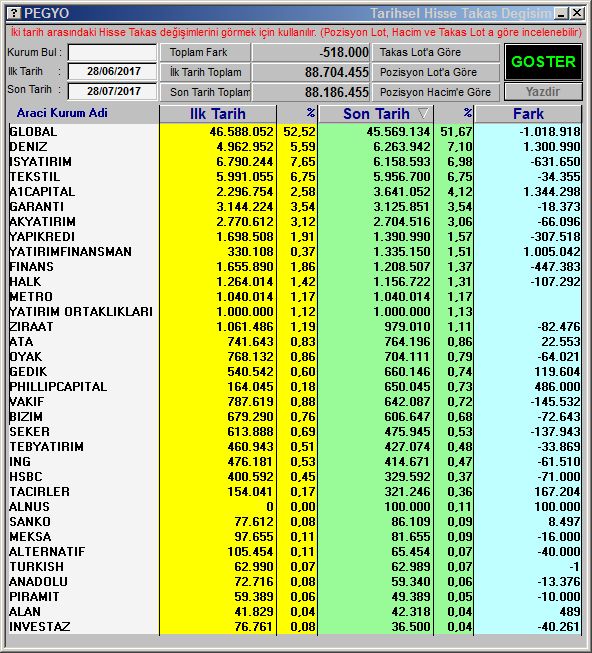Select the ZIRAAT row
The height and width of the screenshot is (653, 592).
pyautogui.click(x=295, y=326)
